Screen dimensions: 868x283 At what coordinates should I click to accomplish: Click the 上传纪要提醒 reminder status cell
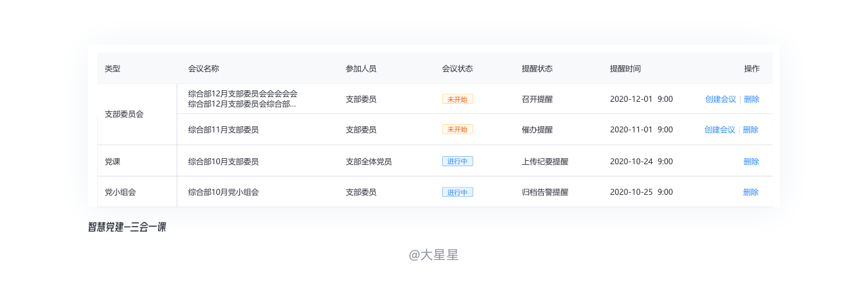click(x=545, y=162)
